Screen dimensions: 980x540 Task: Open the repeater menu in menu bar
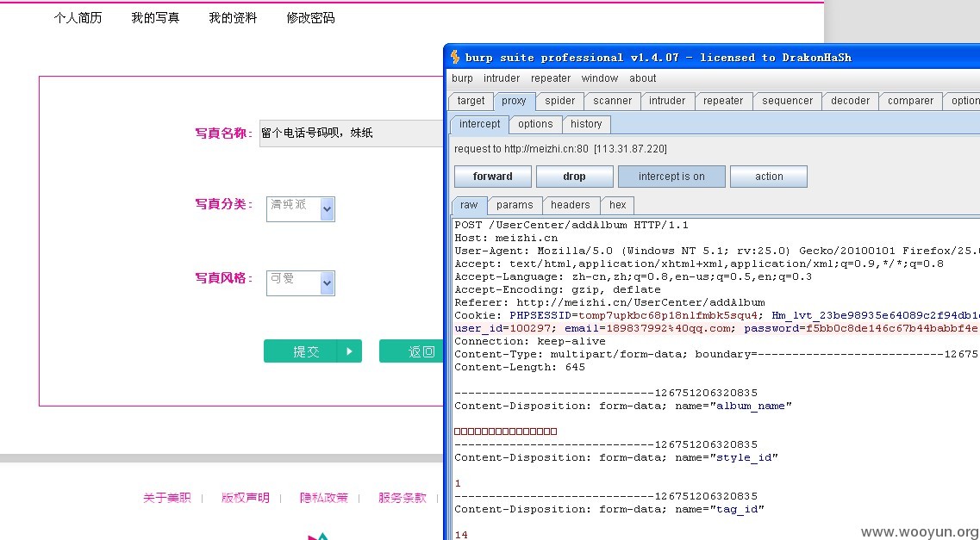(551, 78)
